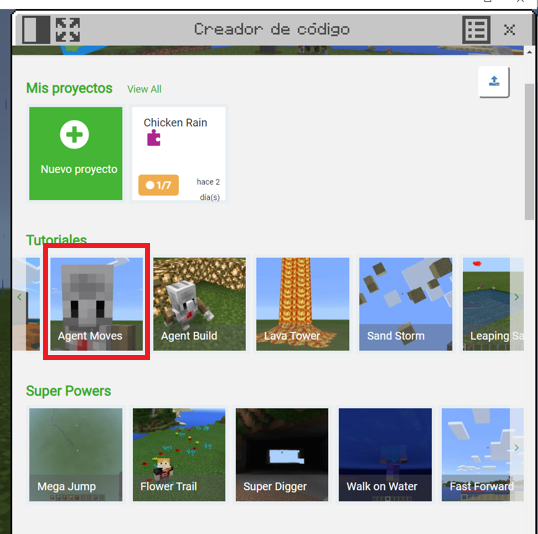The height and width of the screenshot is (534, 538).
Task: Open the Chicken Rain project card
Action: click(179, 153)
